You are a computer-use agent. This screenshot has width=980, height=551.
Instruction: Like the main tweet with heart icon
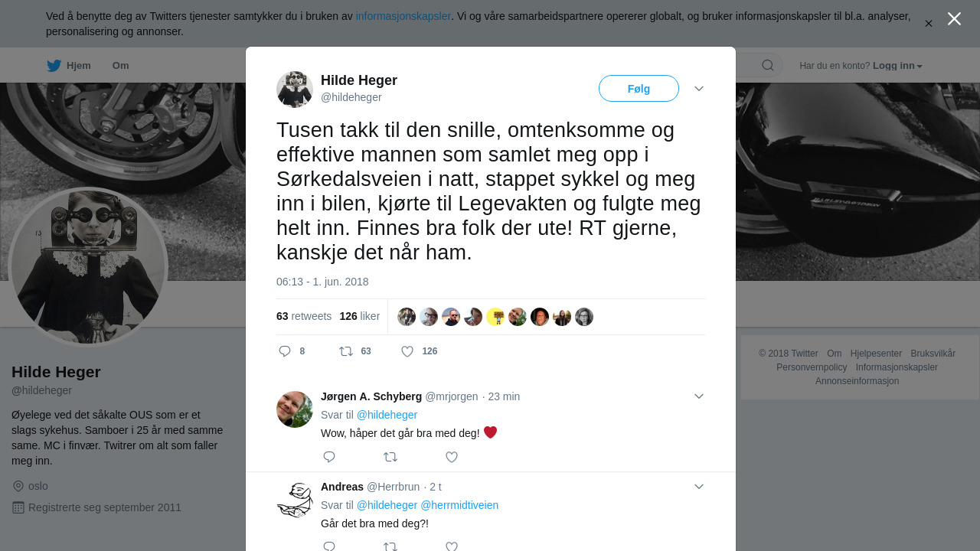coord(407,351)
